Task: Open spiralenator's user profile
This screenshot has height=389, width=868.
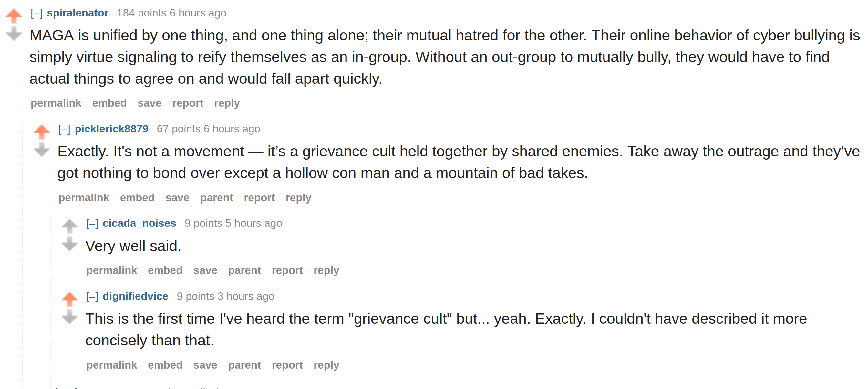Action: click(77, 13)
